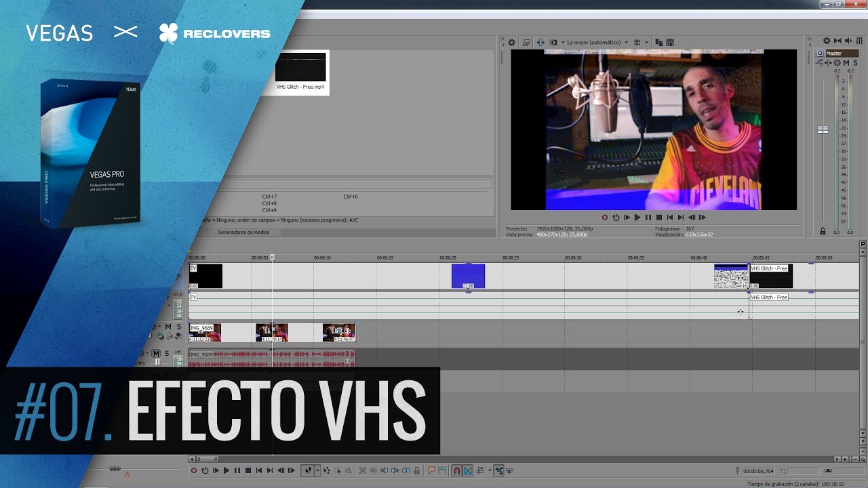Mute the IMG_9689 video track
The image size is (868, 488).
pos(168,327)
